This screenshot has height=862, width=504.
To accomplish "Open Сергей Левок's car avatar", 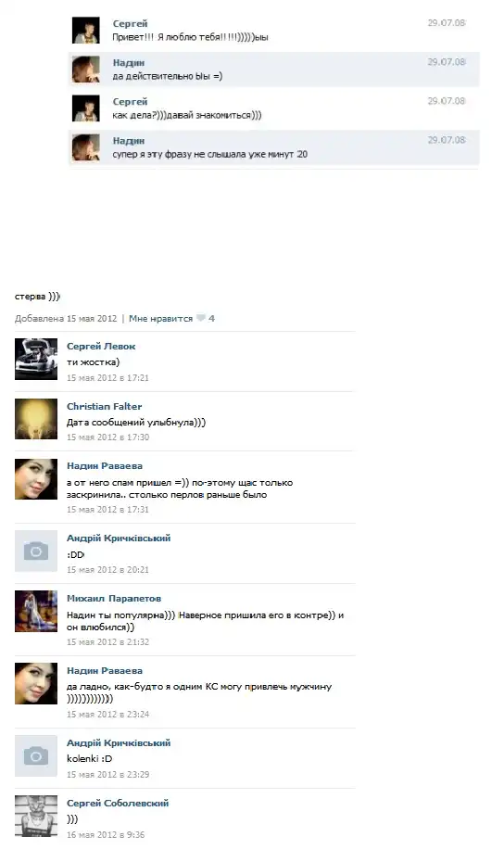I will pyautogui.click(x=36, y=359).
